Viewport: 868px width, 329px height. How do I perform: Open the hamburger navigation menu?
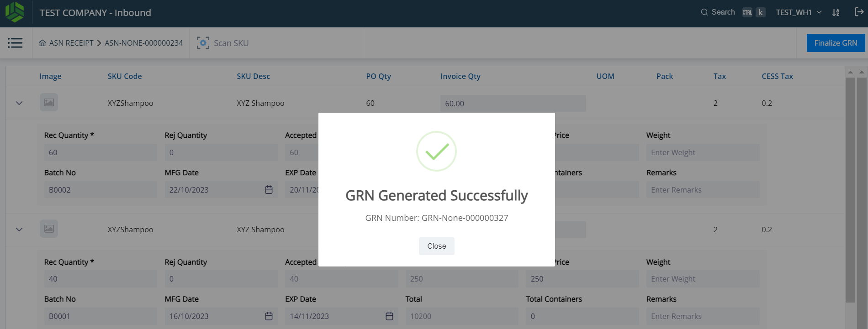point(15,43)
